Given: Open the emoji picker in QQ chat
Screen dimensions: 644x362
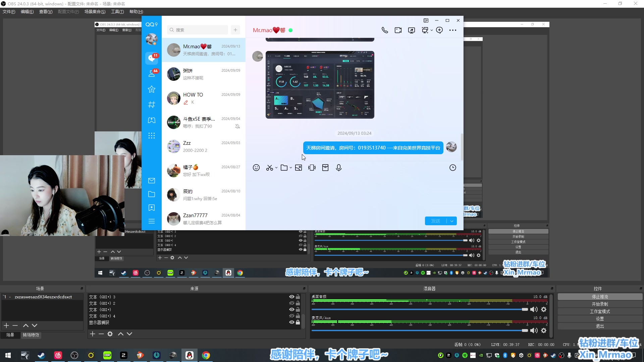Looking at the screenshot, I should [256, 168].
